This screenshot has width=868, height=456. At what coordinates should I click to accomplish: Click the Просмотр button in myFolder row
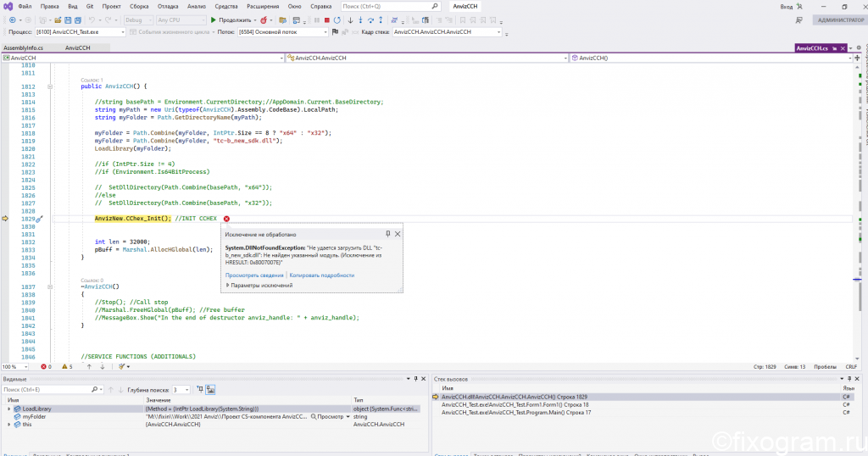pyautogui.click(x=326, y=417)
